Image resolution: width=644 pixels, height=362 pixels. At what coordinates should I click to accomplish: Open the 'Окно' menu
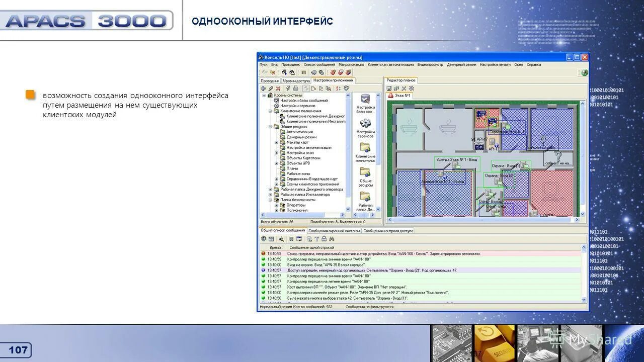(518, 64)
